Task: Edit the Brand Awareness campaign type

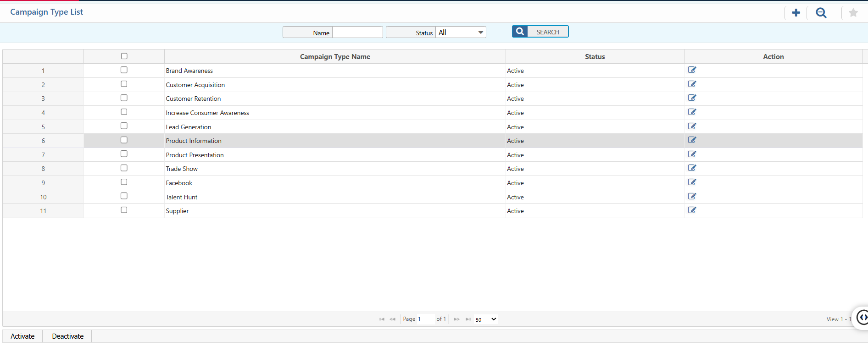Action: (692, 70)
